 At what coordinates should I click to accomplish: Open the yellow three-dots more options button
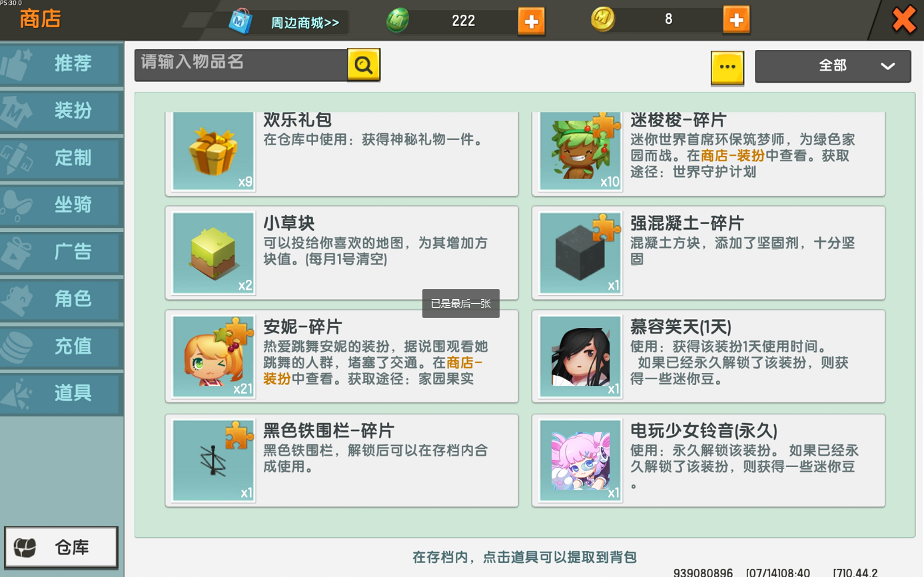727,67
